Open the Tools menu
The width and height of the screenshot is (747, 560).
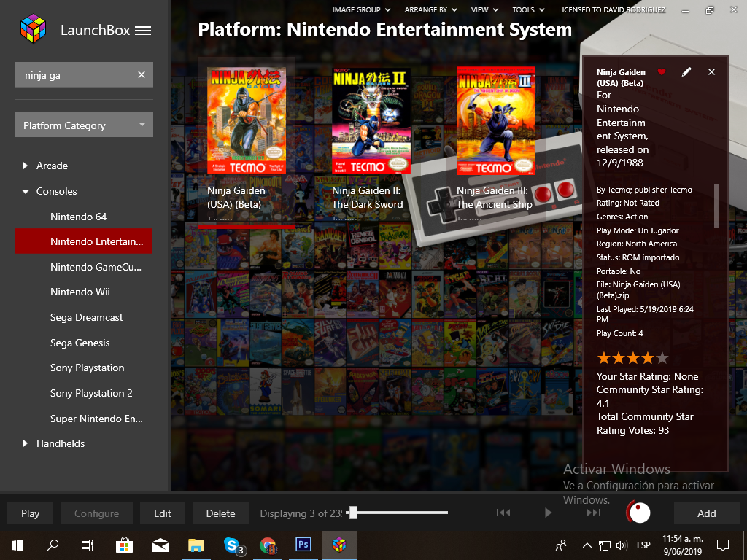[x=528, y=9]
